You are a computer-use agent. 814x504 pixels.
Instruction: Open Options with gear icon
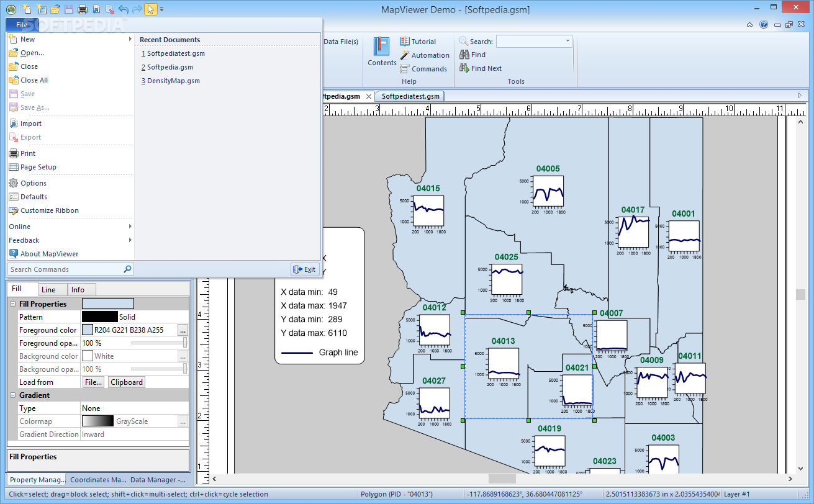click(x=70, y=183)
